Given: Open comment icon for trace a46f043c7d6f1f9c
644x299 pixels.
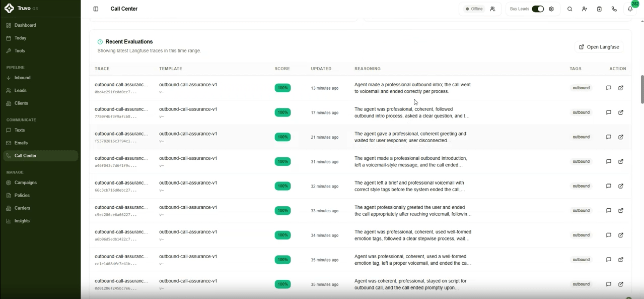Looking at the screenshot, I should click(608, 161).
